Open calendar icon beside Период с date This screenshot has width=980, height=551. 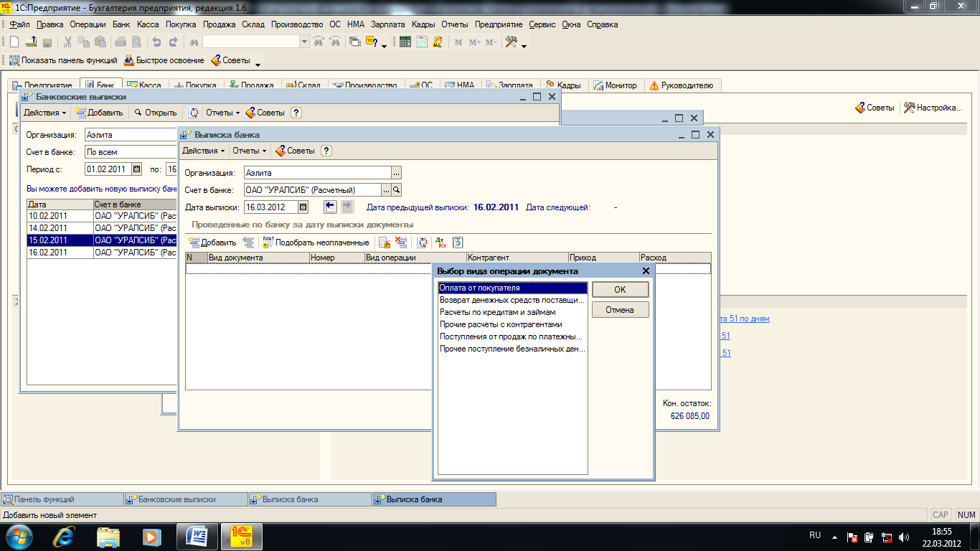[136, 169]
